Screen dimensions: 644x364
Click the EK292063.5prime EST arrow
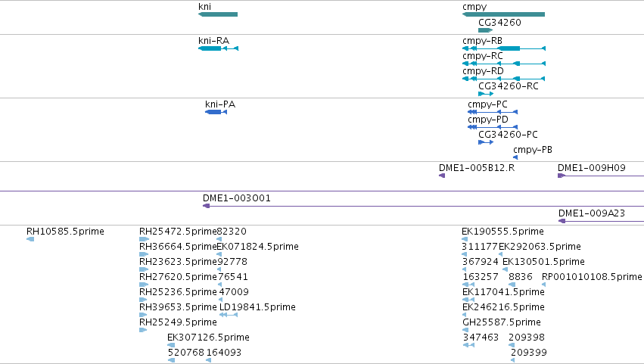tap(501, 254)
